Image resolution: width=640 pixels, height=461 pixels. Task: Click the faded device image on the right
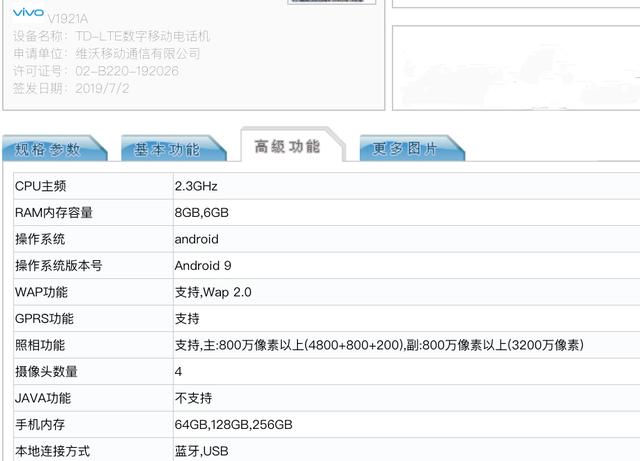tap(516, 68)
